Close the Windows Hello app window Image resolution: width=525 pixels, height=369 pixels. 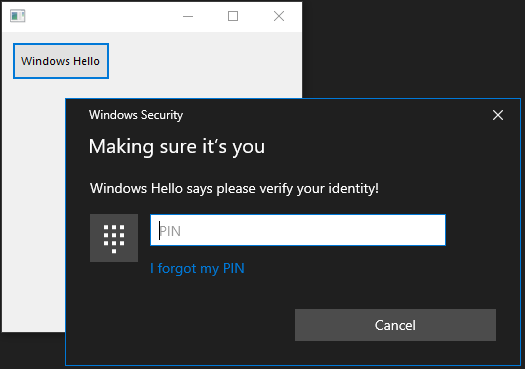pyautogui.click(x=279, y=16)
